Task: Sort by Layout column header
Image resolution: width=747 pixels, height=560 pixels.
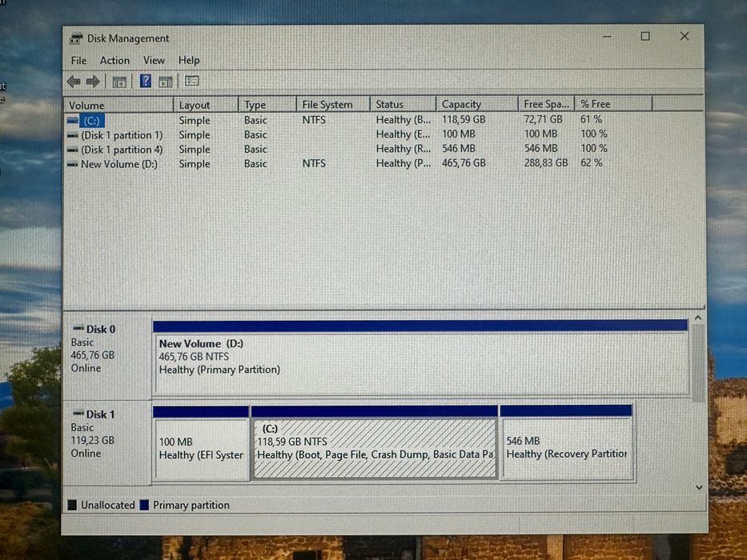Action: (x=206, y=105)
